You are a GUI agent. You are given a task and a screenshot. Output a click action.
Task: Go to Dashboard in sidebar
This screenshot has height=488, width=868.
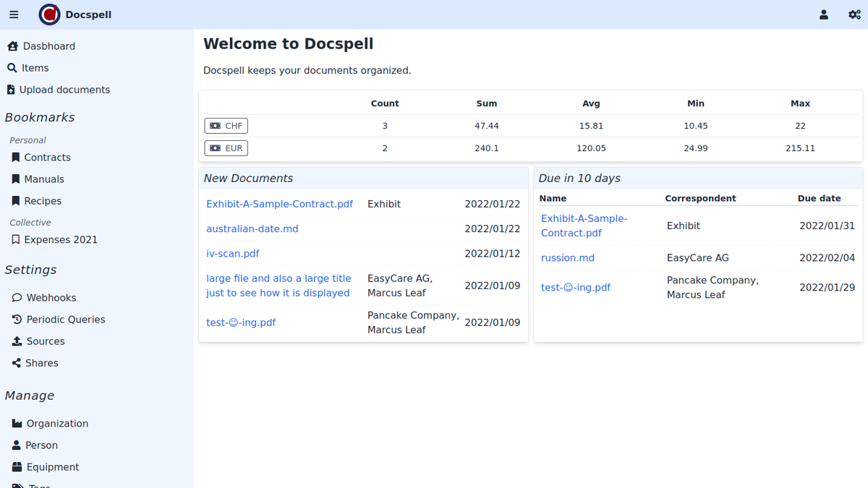[x=48, y=46]
